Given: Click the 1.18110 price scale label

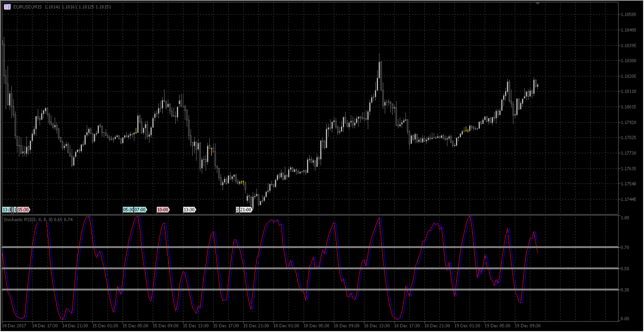Looking at the screenshot, I should coord(629,91).
